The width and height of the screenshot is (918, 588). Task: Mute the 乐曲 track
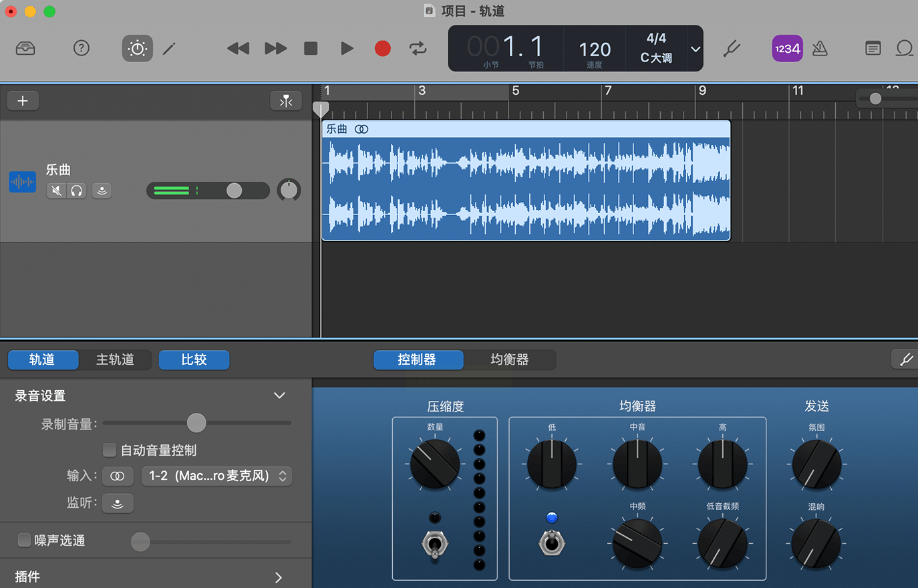click(57, 191)
